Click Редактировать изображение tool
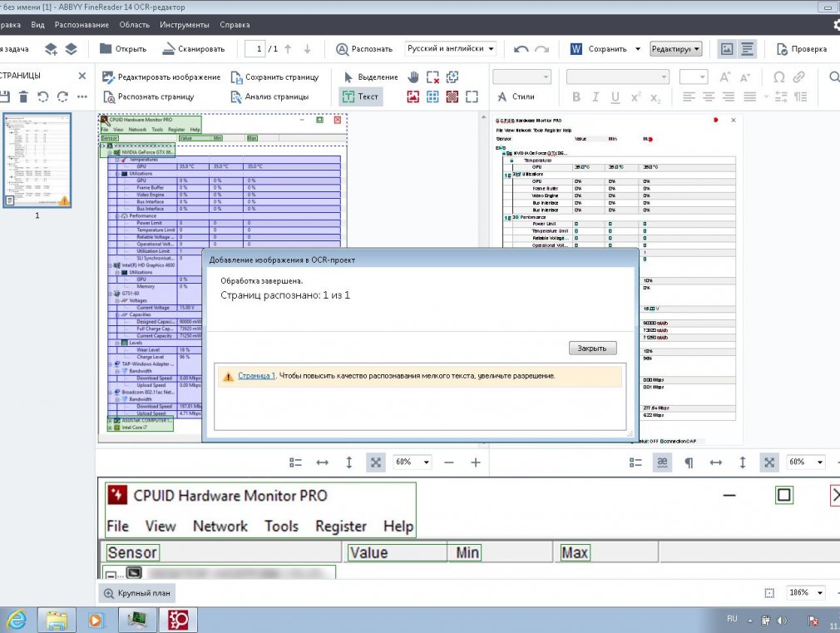 coord(161,77)
